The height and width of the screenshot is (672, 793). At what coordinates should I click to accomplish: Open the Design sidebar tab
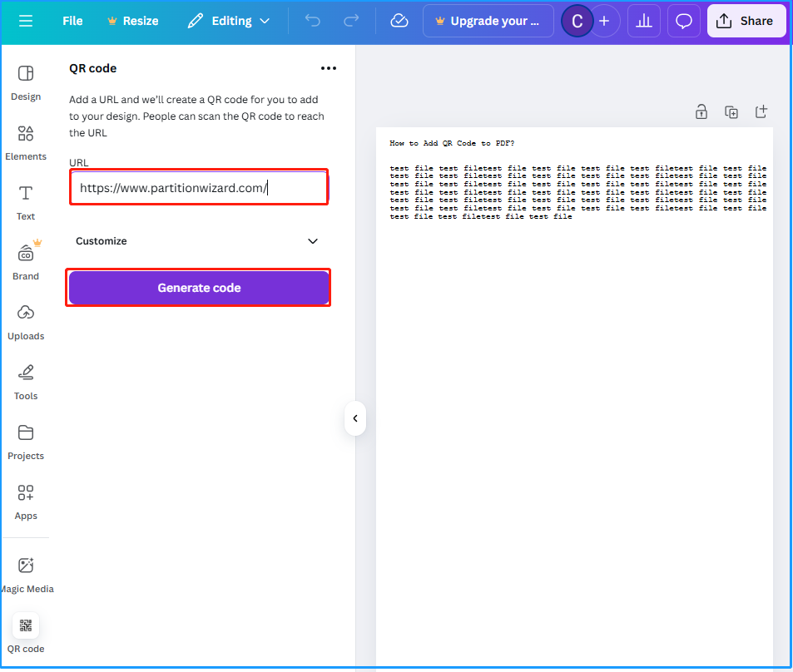[x=26, y=83]
